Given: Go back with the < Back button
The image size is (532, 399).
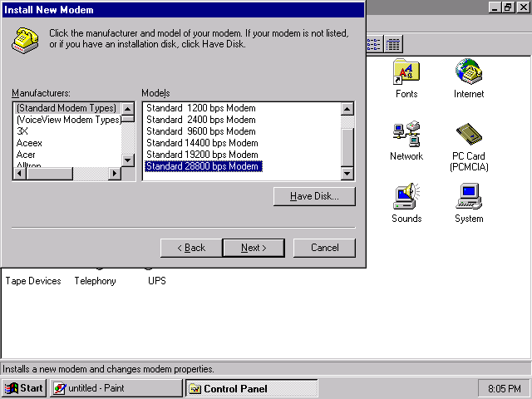Looking at the screenshot, I should coord(191,248).
